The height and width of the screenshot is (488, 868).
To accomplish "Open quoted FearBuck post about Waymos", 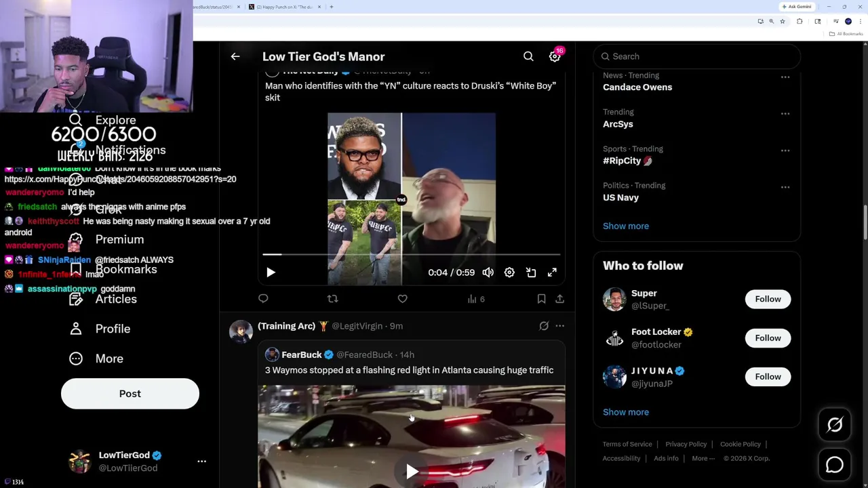I will [x=411, y=370].
